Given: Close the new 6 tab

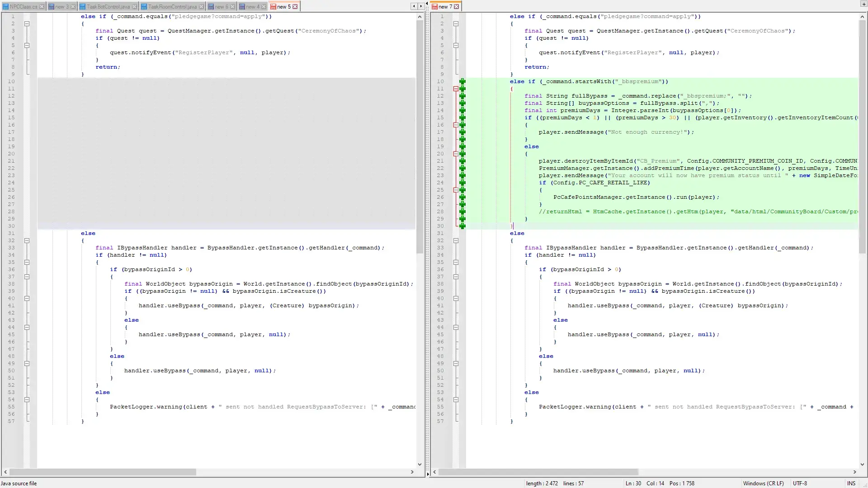Looking at the screenshot, I should pyautogui.click(x=232, y=7).
